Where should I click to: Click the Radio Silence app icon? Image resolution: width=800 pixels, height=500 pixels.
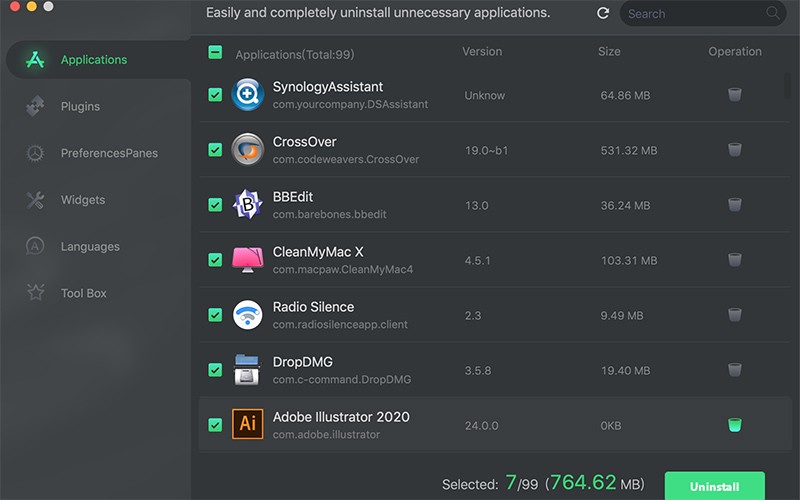coord(247,315)
